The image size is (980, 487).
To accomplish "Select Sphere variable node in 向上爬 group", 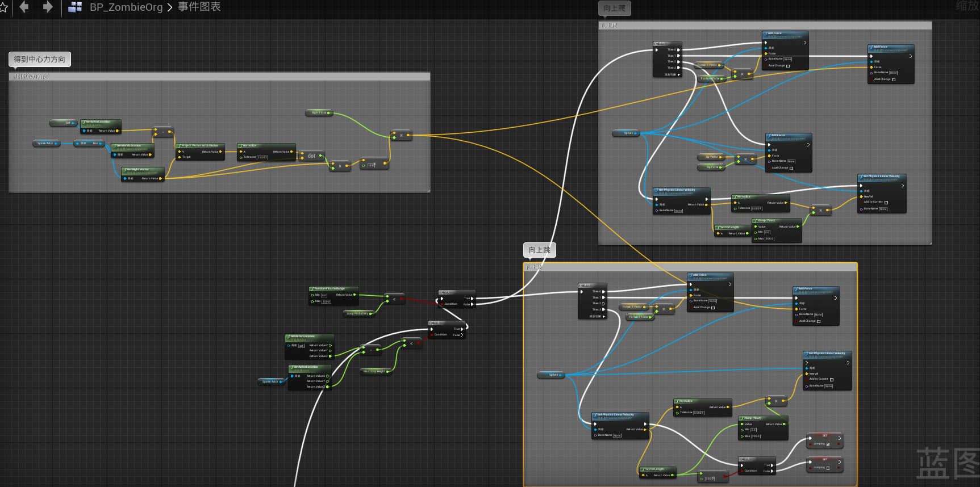I will tap(627, 133).
